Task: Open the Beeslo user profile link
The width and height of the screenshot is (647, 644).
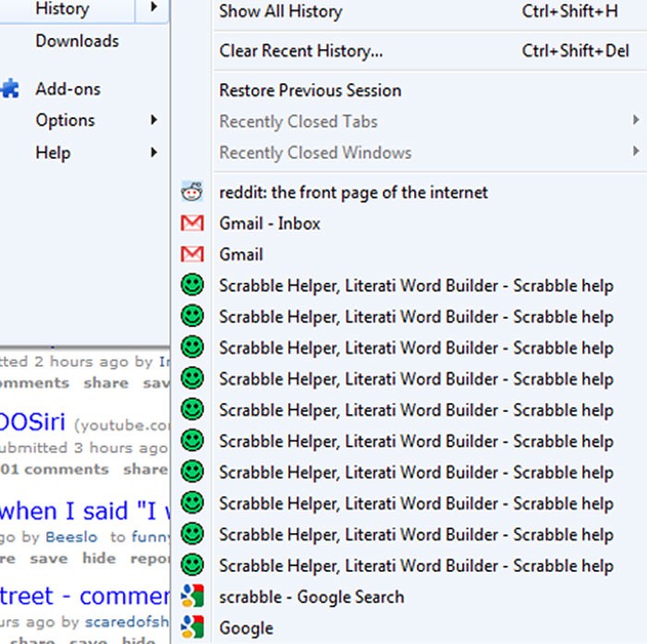Action: tap(72, 537)
